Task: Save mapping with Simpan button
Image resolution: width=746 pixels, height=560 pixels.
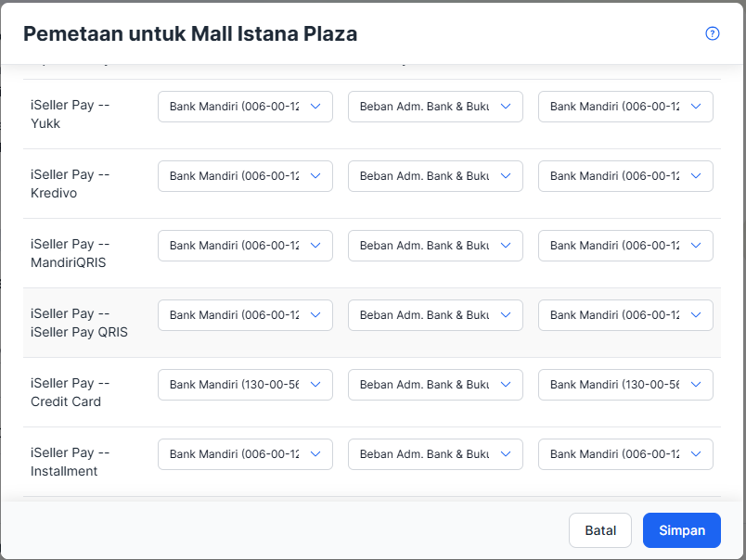Action: [682, 530]
